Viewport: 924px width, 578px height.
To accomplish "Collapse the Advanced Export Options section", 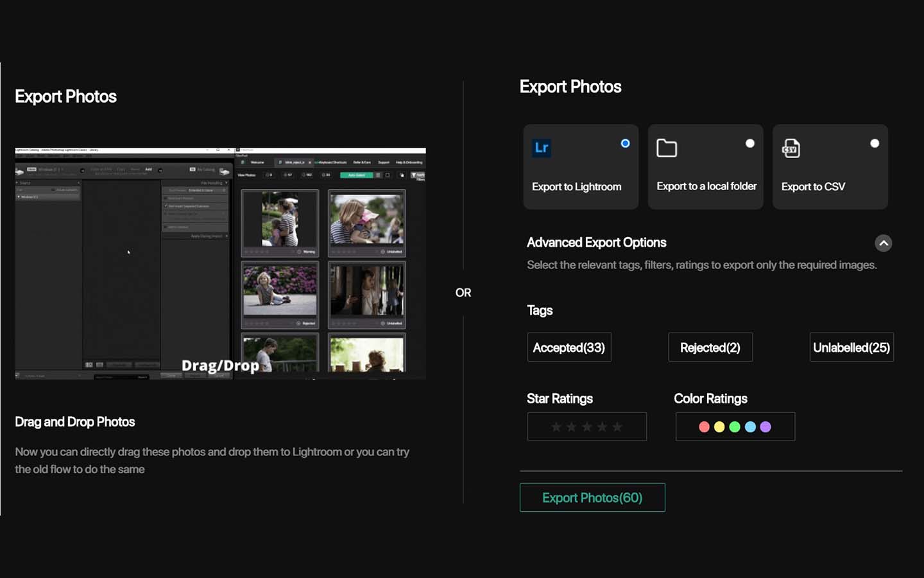I will tap(884, 243).
